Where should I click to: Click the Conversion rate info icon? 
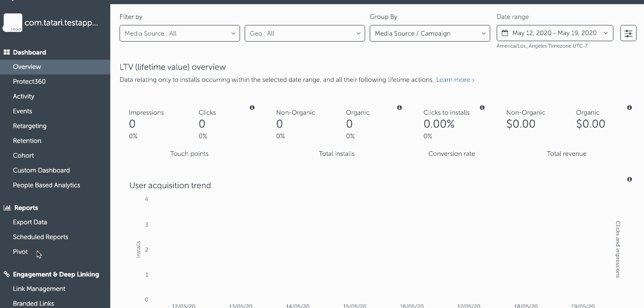coord(482,108)
